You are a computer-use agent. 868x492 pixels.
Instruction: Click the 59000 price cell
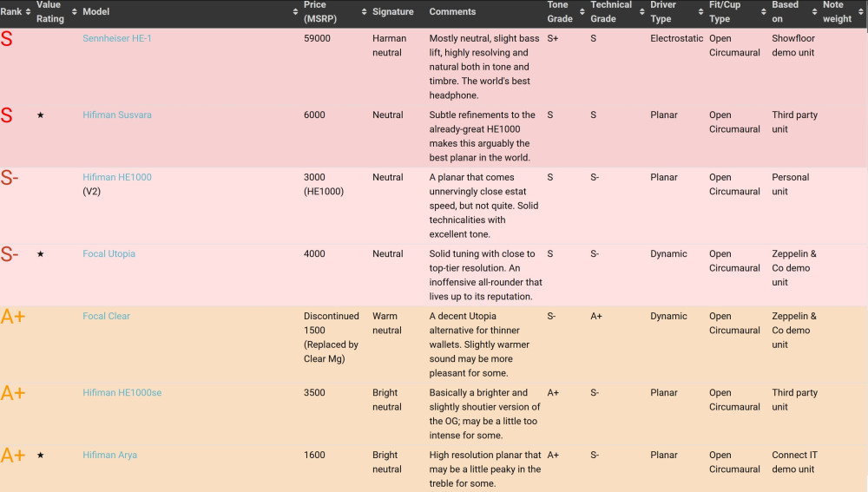317,38
